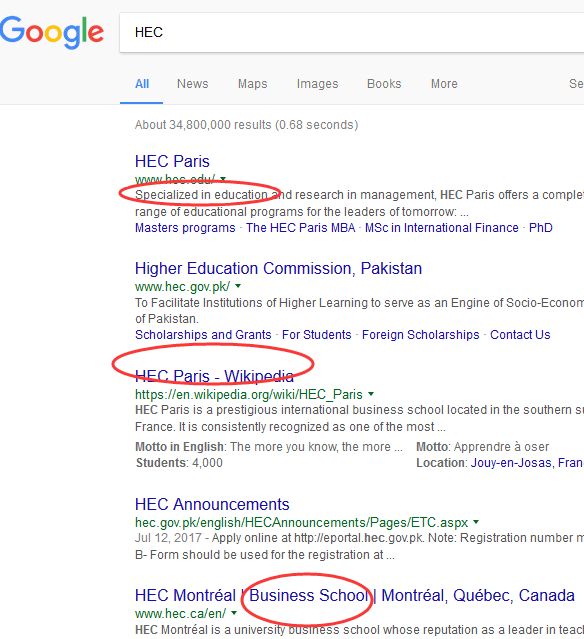Open the Books tab
The image size is (584, 639).
(384, 84)
